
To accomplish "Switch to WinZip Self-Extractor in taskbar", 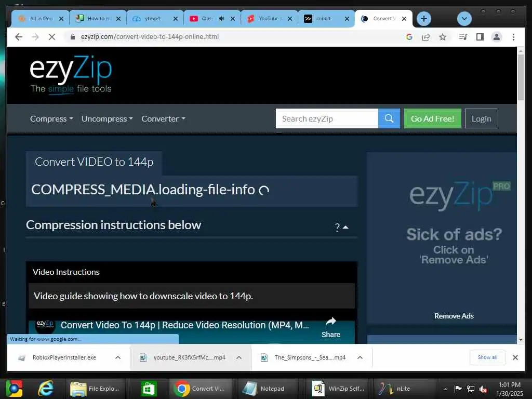I will [x=338, y=389].
